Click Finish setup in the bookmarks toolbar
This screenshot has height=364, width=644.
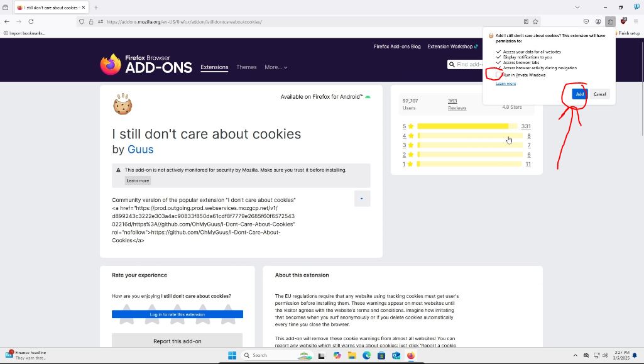[628, 33]
